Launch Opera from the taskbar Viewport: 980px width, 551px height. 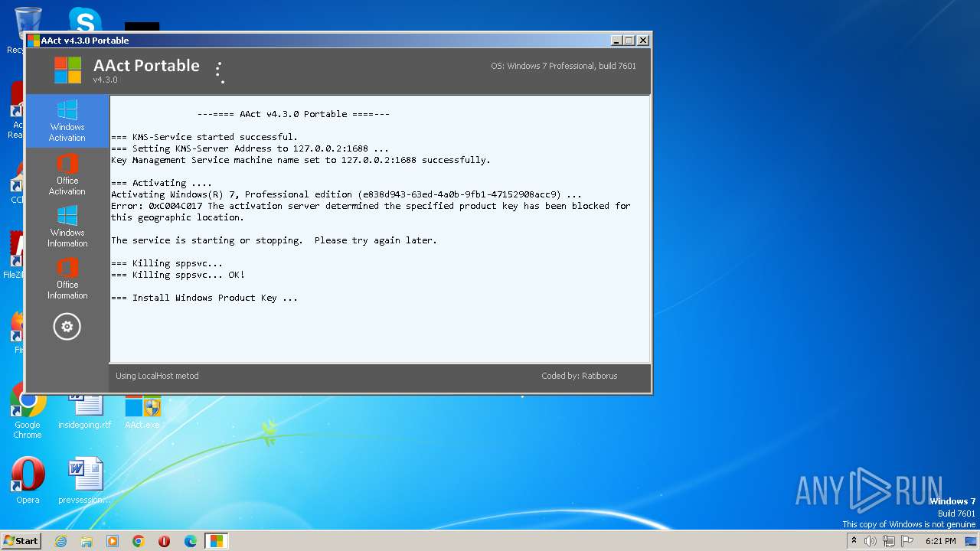point(165,541)
